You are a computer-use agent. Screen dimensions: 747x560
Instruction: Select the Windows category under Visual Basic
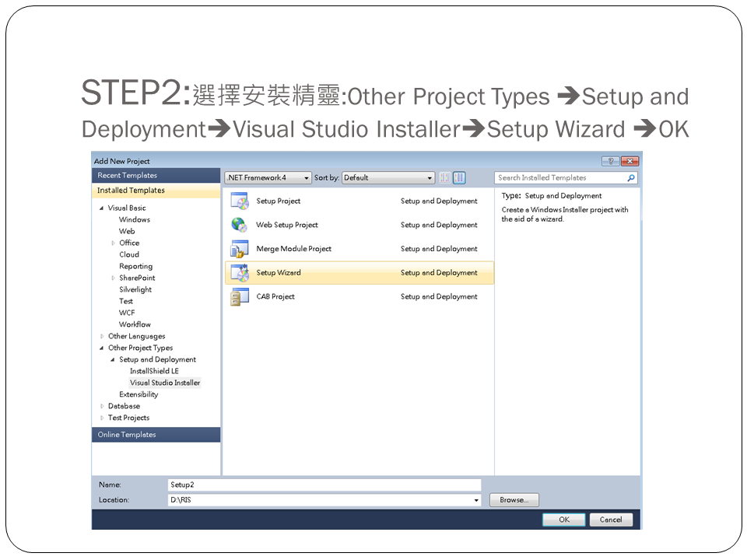pyautogui.click(x=135, y=219)
